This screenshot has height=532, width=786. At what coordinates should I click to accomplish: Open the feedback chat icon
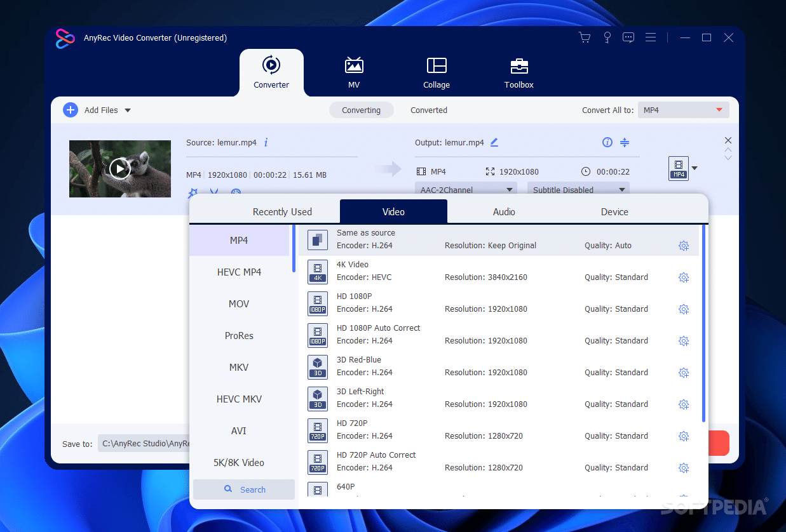[628, 37]
